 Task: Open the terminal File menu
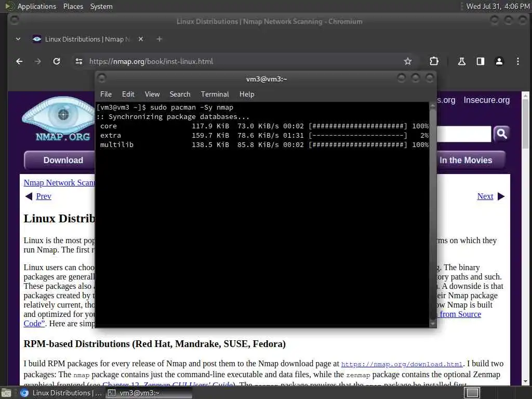(106, 95)
